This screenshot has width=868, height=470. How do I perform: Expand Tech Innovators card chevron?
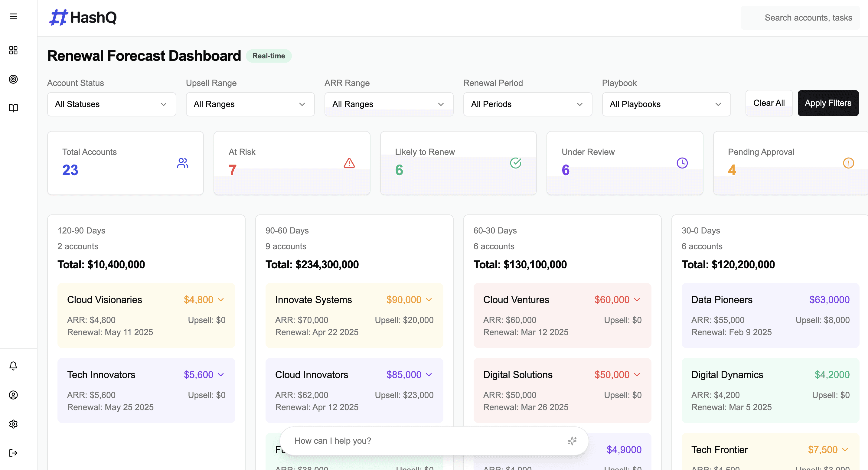[221, 375]
